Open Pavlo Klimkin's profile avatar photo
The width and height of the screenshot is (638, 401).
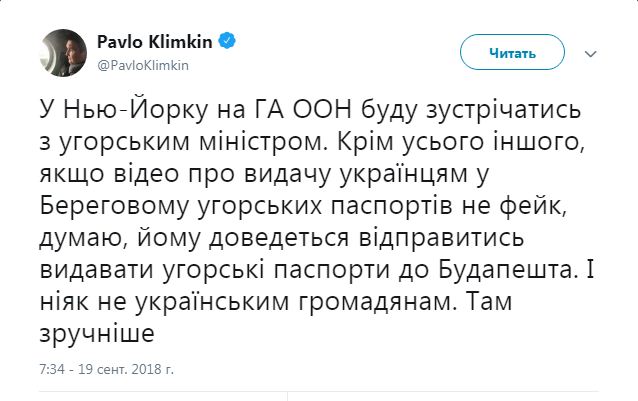(x=63, y=53)
